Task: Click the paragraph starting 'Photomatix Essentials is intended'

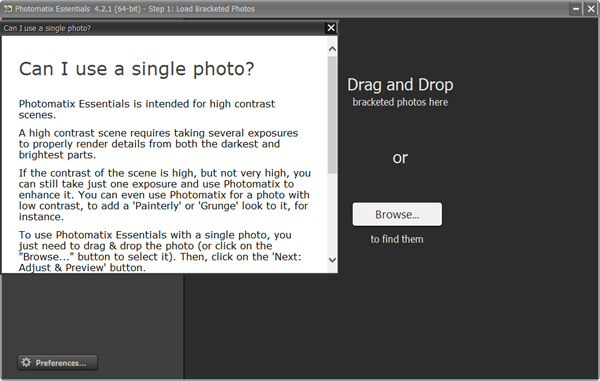Action: (x=147, y=109)
